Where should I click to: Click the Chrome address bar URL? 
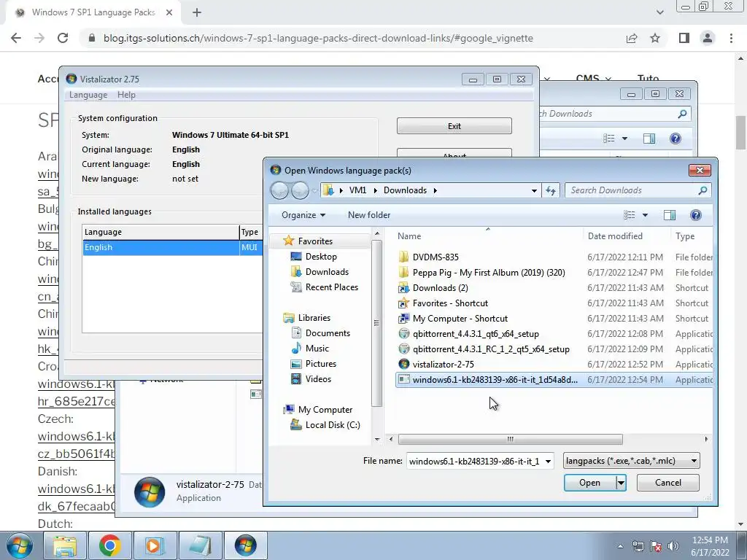318,38
